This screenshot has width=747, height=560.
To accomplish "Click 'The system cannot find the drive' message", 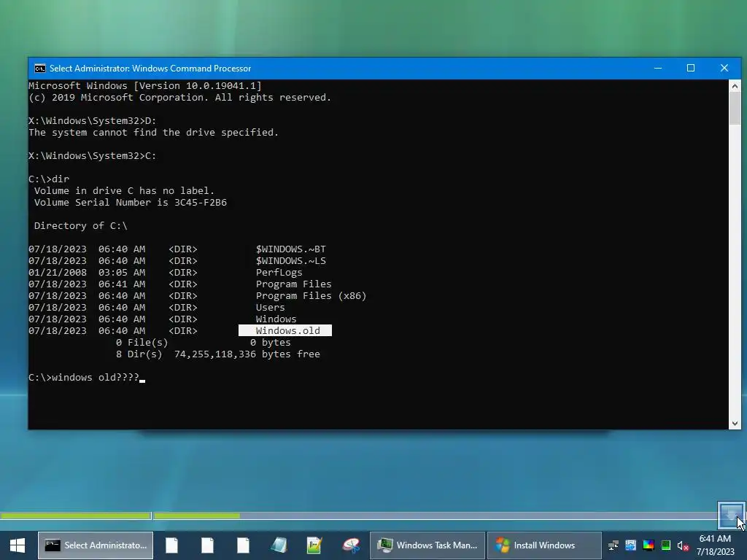I will pos(153,133).
